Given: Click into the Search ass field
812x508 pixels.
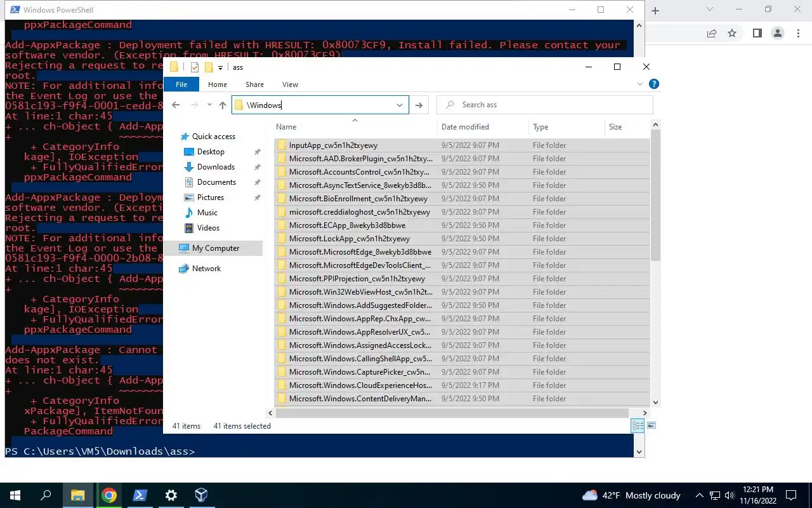Looking at the screenshot, I should point(546,105).
